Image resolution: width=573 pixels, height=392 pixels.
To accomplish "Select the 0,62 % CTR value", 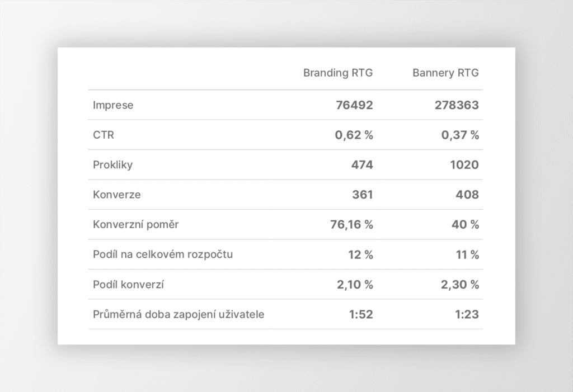I will coord(354,135).
